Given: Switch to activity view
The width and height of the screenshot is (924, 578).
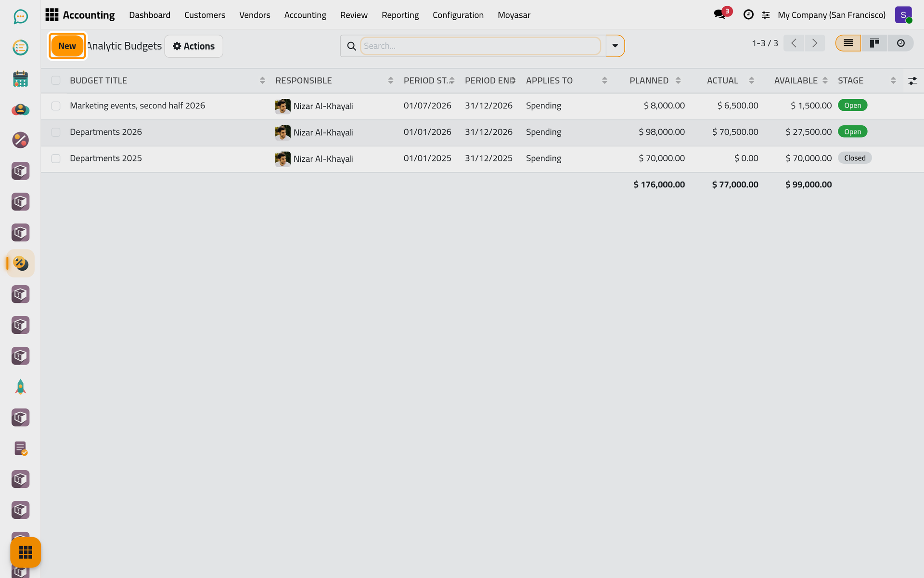Looking at the screenshot, I should tap(900, 43).
